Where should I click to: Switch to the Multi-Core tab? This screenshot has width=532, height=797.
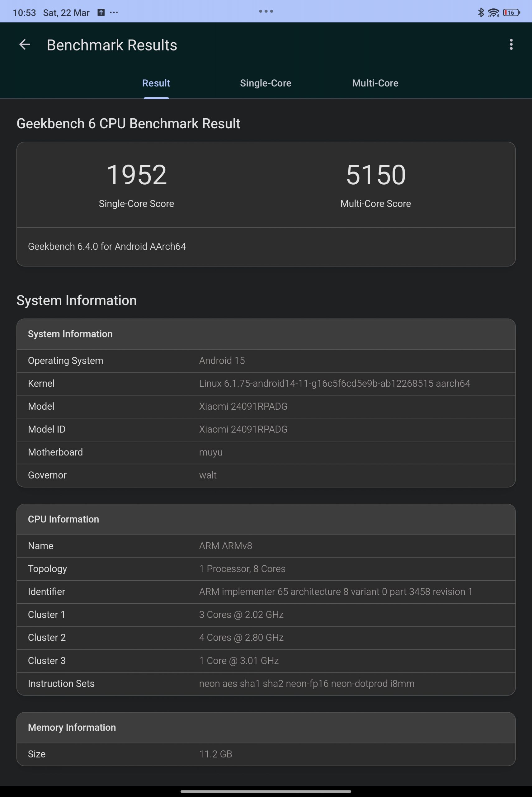tap(375, 83)
